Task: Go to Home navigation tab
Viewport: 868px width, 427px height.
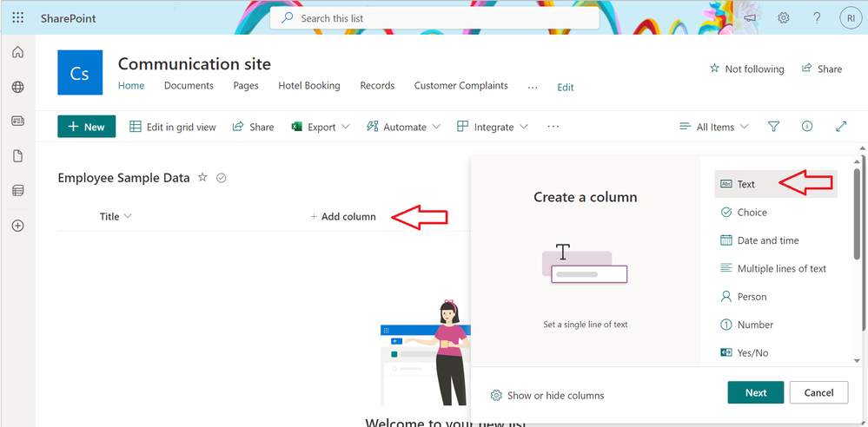Action: [x=131, y=86]
